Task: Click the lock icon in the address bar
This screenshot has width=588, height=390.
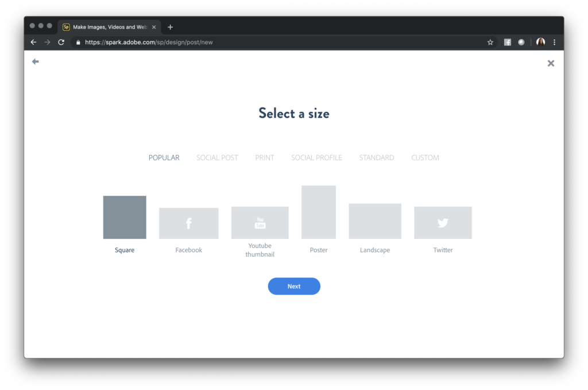Action: point(78,43)
